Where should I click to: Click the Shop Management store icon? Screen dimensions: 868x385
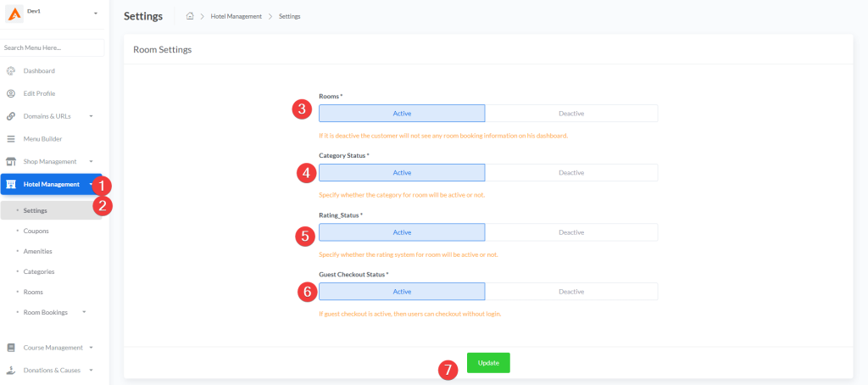click(11, 161)
